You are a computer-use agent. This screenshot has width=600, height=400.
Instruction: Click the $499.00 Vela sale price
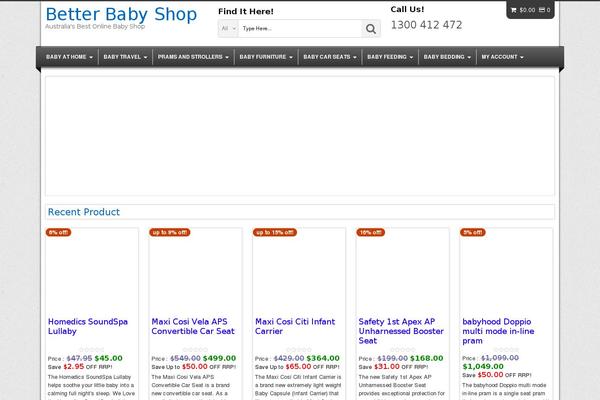[x=219, y=359]
